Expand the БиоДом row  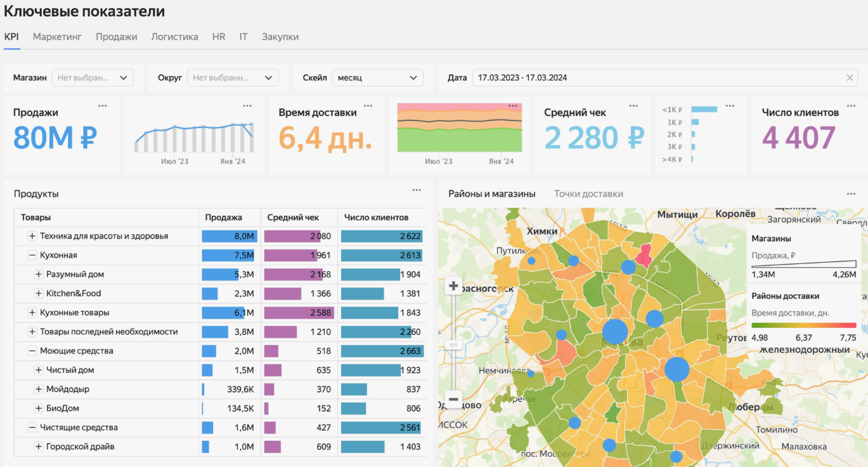[x=38, y=409]
